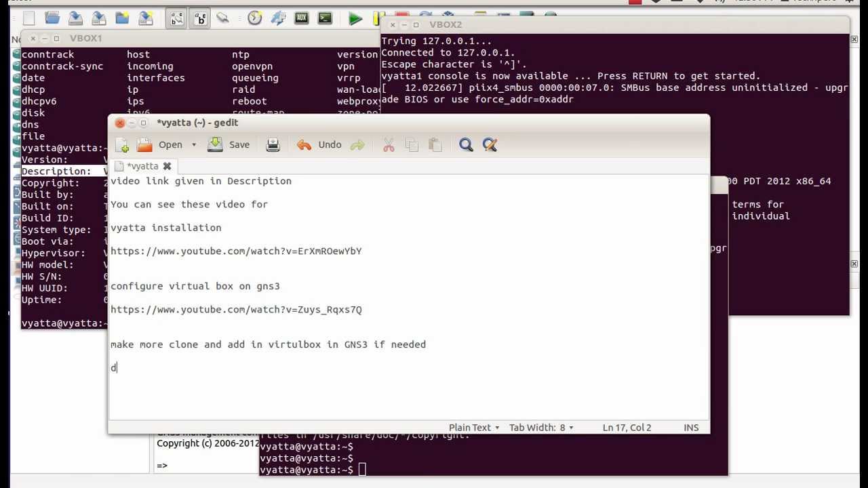Open GNS3 console terminal icon
This screenshot has height=488, width=868.
(325, 18)
